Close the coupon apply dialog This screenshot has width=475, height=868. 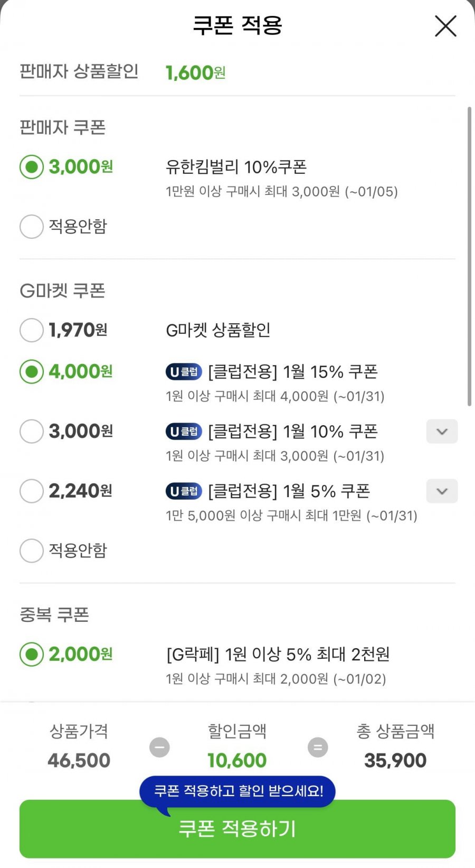point(445,26)
